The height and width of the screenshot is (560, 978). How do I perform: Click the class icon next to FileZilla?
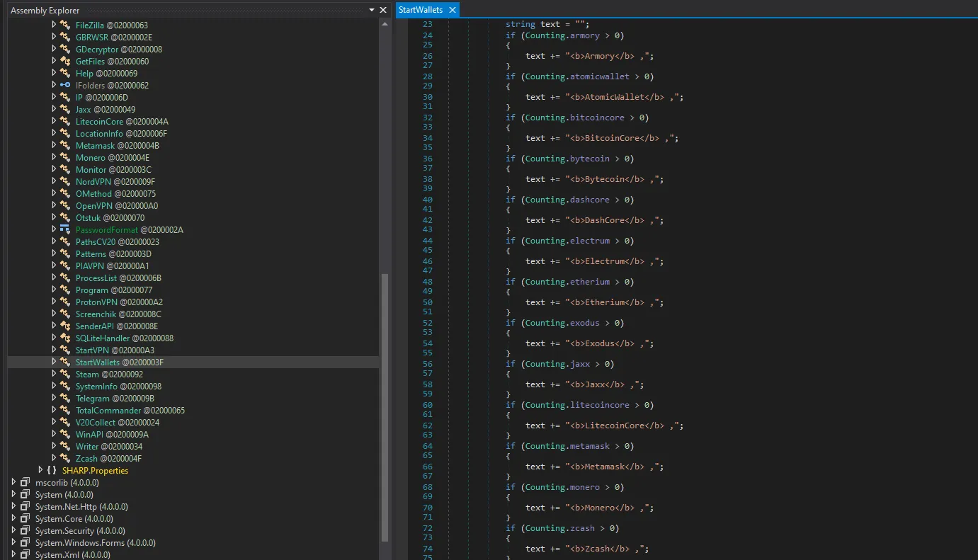pyautogui.click(x=65, y=25)
